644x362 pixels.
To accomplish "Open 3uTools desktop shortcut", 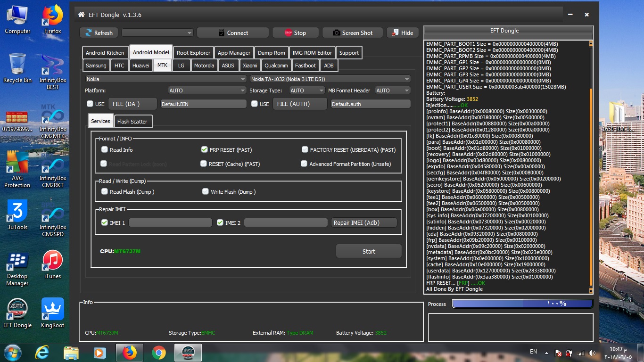I will (17, 215).
